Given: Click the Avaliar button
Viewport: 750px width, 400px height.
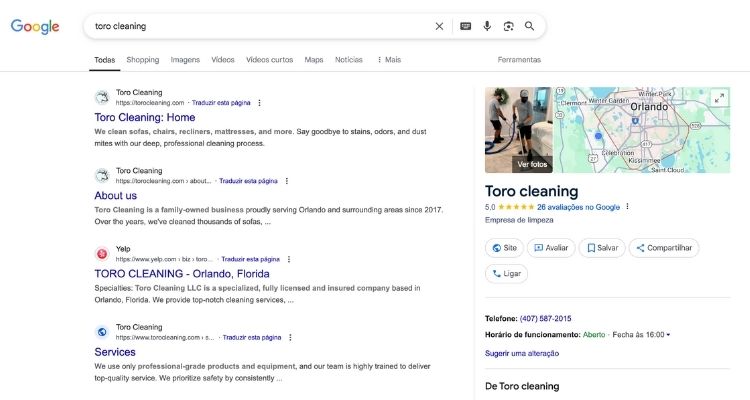Looking at the screenshot, I should (551, 248).
